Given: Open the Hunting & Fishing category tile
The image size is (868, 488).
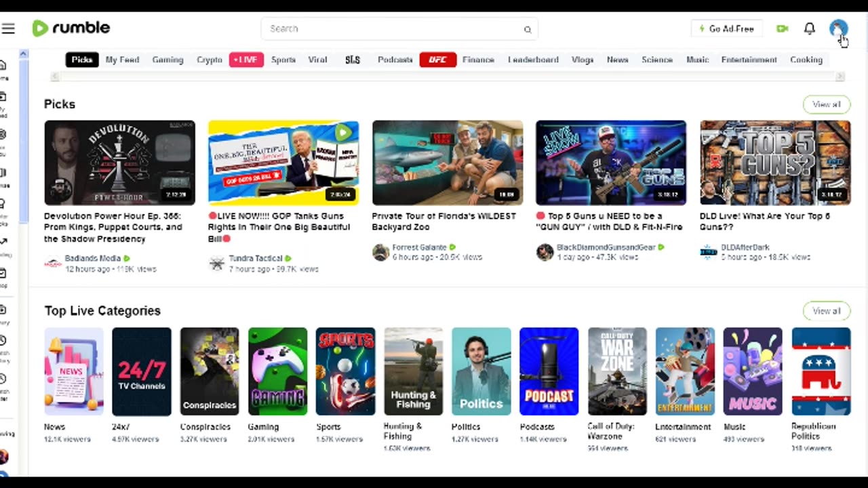Looking at the screenshot, I should pyautogui.click(x=414, y=371).
